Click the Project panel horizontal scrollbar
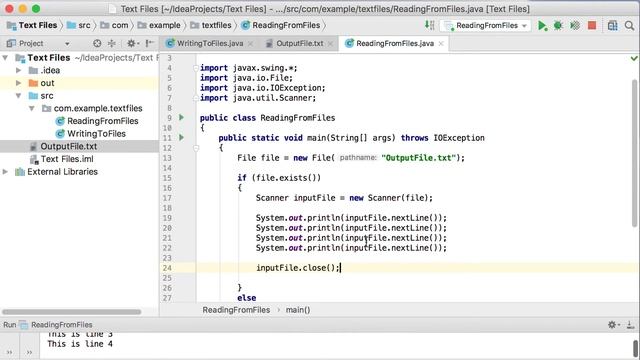Viewport: 640px width, 360px height. [x=72, y=312]
